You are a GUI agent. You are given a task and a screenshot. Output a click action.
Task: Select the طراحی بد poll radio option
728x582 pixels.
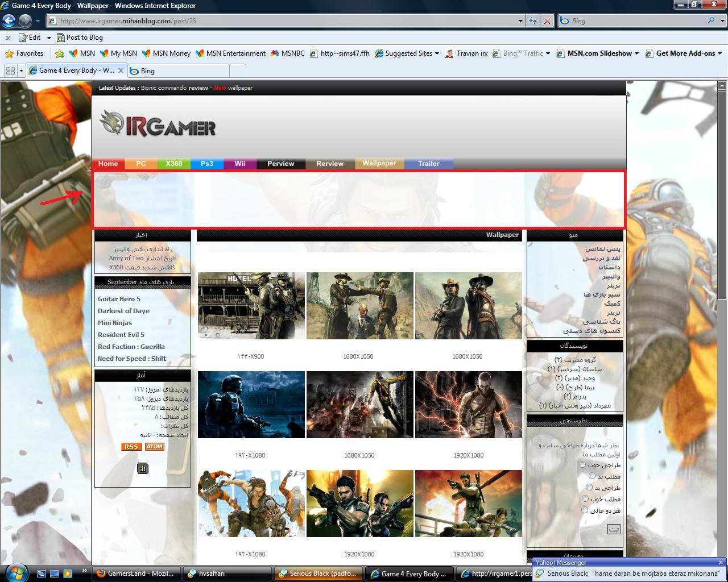pyautogui.click(x=589, y=487)
